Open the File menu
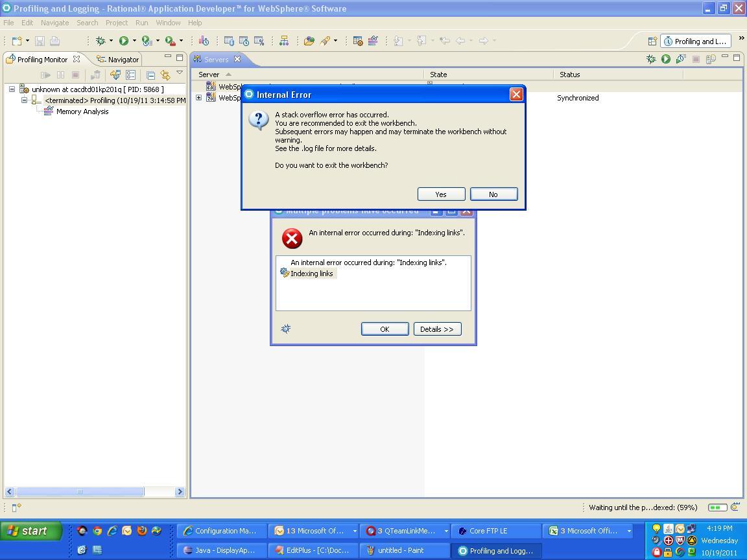 coord(8,23)
